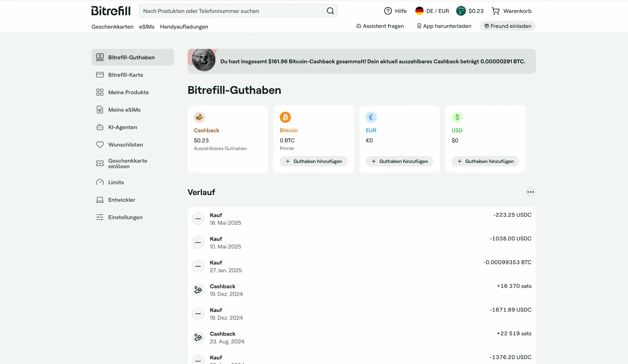The height and width of the screenshot is (364, 628).
Task: Open the DE / EUR region selector
Action: [x=432, y=11]
